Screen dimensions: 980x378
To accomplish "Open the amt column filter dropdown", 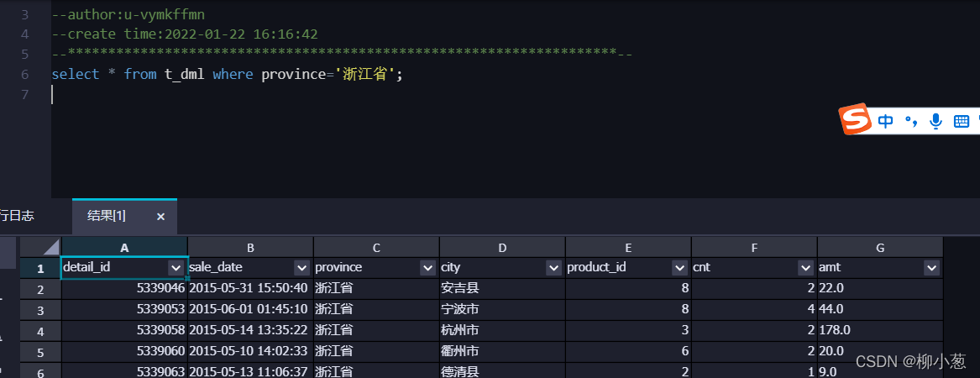I will (932, 268).
